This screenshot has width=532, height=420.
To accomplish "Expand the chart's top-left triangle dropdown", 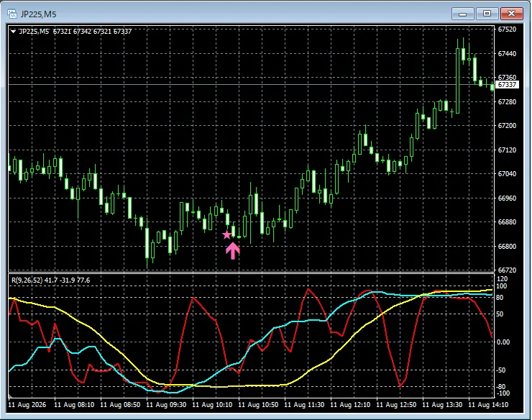I will (x=13, y=32).
